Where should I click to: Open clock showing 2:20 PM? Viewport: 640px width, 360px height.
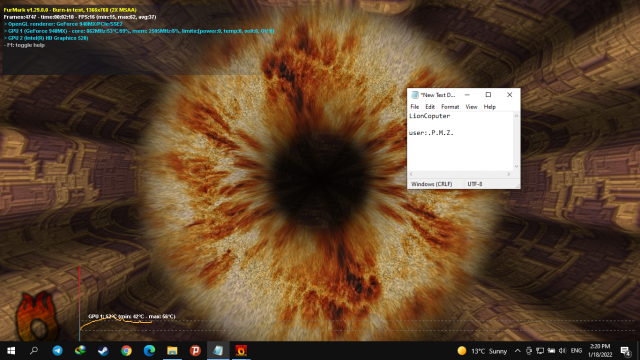pos(600,351)
